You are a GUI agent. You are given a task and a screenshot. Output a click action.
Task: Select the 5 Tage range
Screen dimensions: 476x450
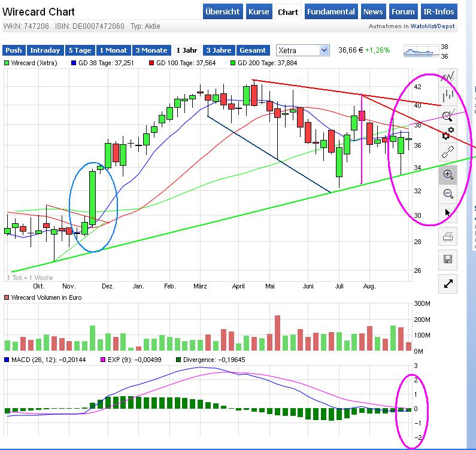point(80,50)
